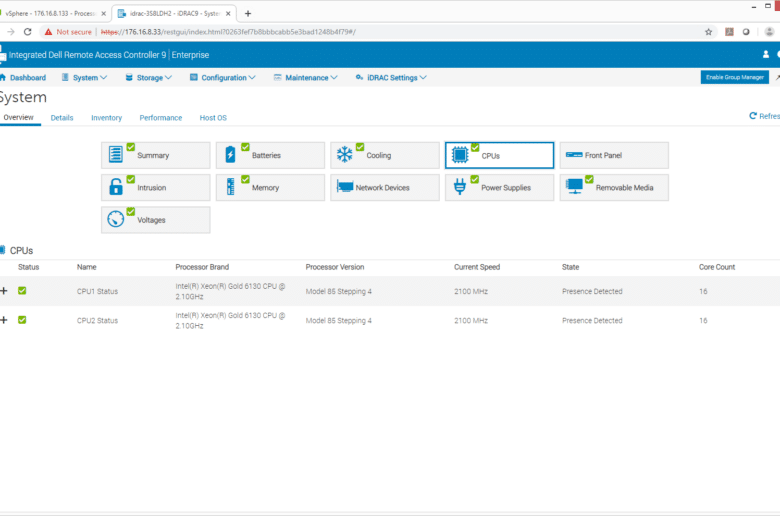The image size is (780, 516).
Task: Click the browser address bar URL
Action: point(228,32)
